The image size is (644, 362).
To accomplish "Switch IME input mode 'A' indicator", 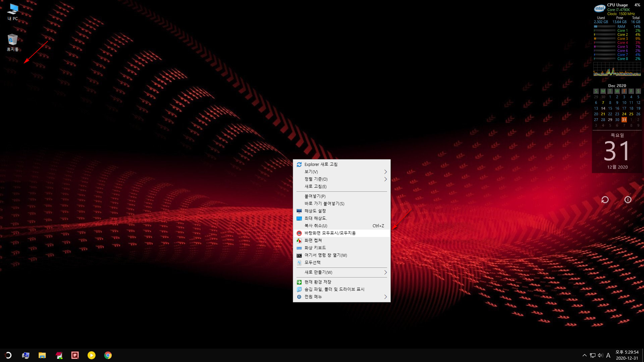I will coord(608,355).
